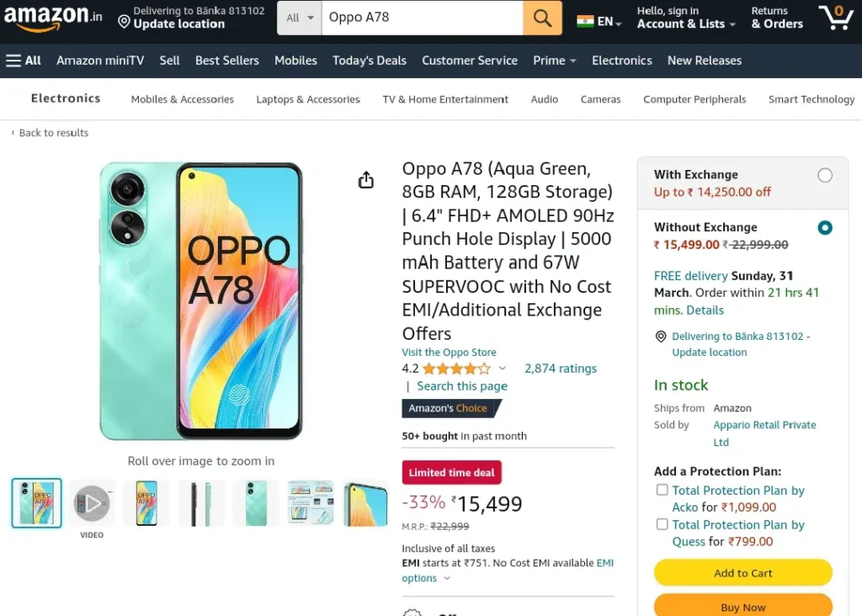This screenshot has width=862, height=616.
Task: Open the All hamburger menu
Action: point(24,61)
